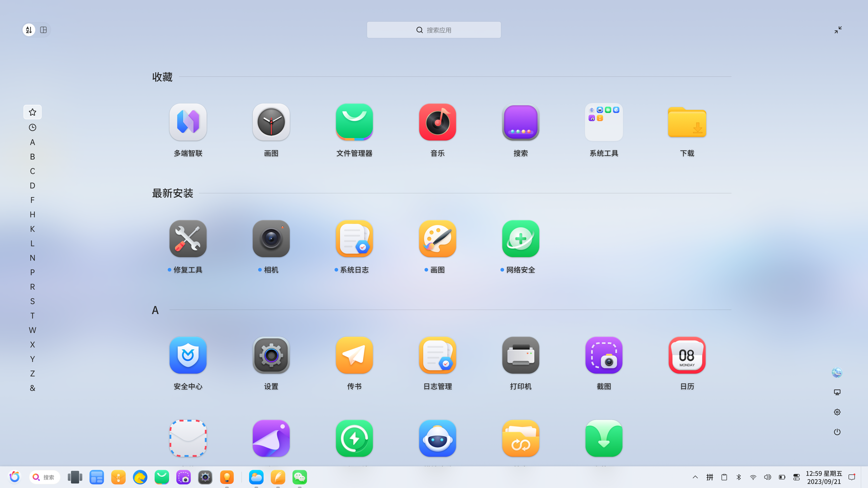Click the power button on right side
The image size is (868, 488).
click(837, 432)
